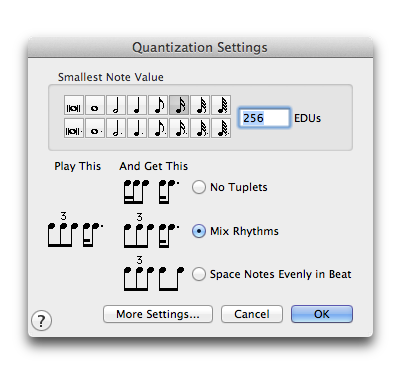Open More Settings dialog
Viewport: 401px width, 373px height.
(158, 314)
